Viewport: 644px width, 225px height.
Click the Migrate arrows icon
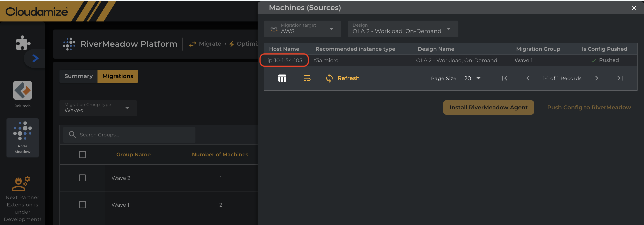[x=193, y=44]
